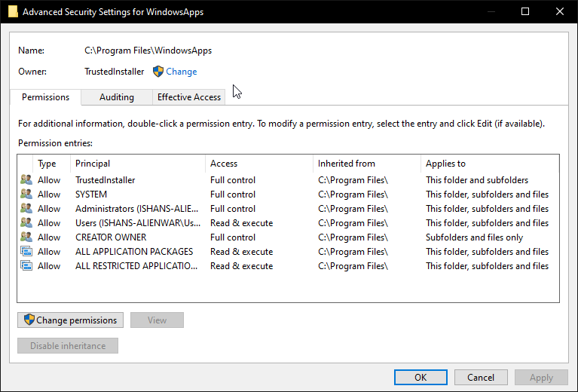The height and width of the screenshot is (392, 578).
Task: Click the C:\Program Files\WindowsApps name path
Action: coord(148,51)
